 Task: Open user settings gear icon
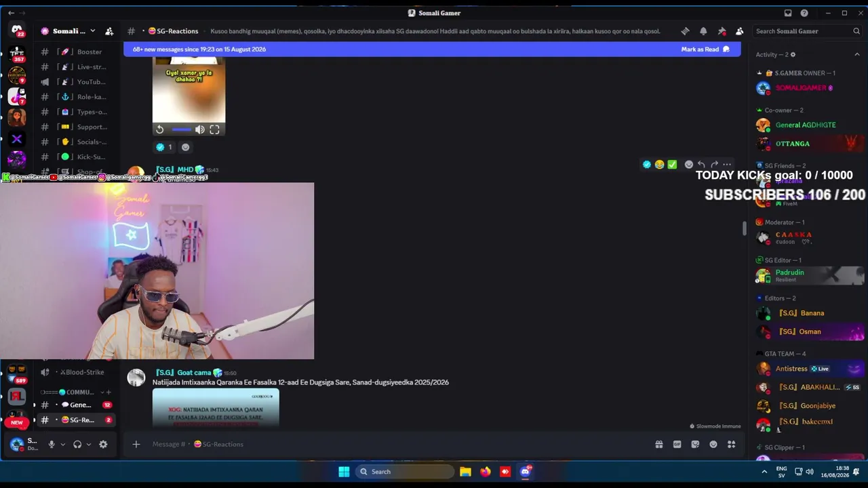103,445
